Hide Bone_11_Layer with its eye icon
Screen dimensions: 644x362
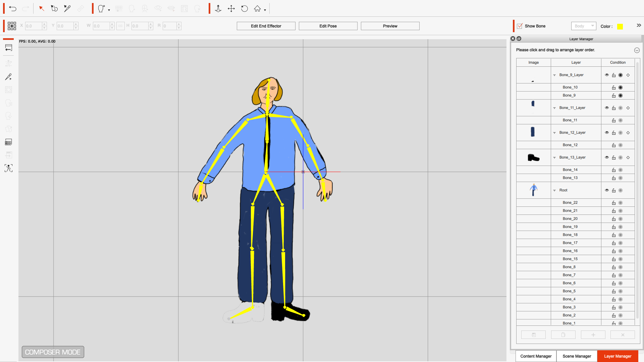(607, 108)
